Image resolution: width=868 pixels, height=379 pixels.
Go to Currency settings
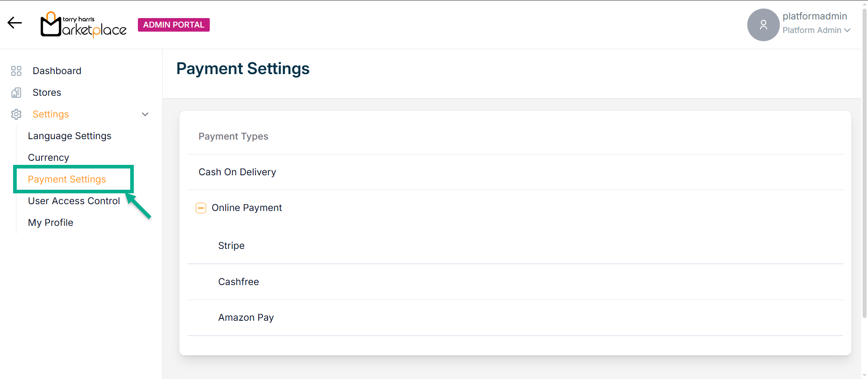click(x=48, y=158)
